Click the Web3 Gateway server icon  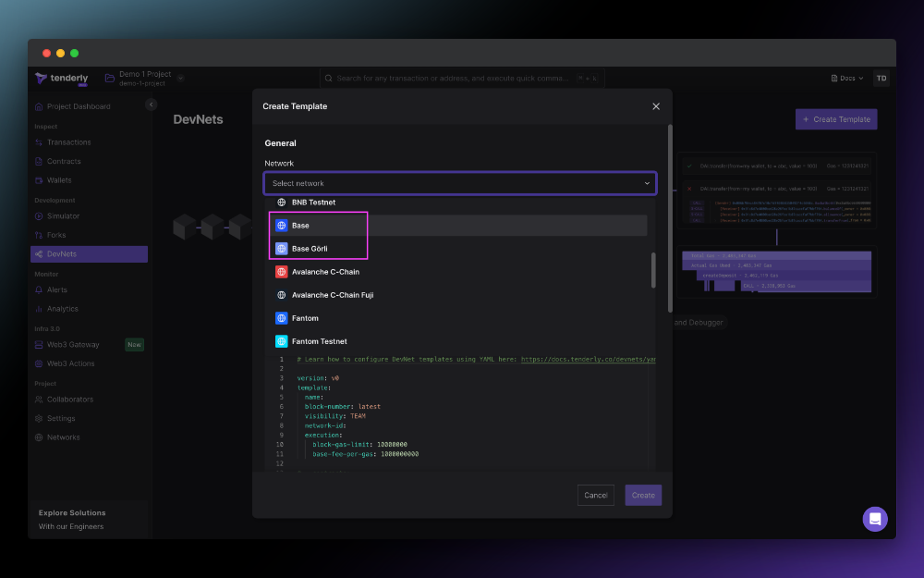pos(39,344)
